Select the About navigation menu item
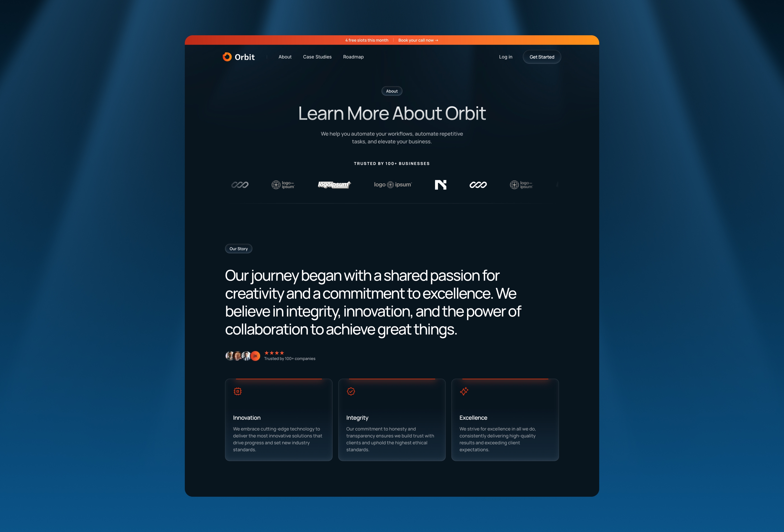Viewport: 784px width, 532px height. tap(285, 56)
